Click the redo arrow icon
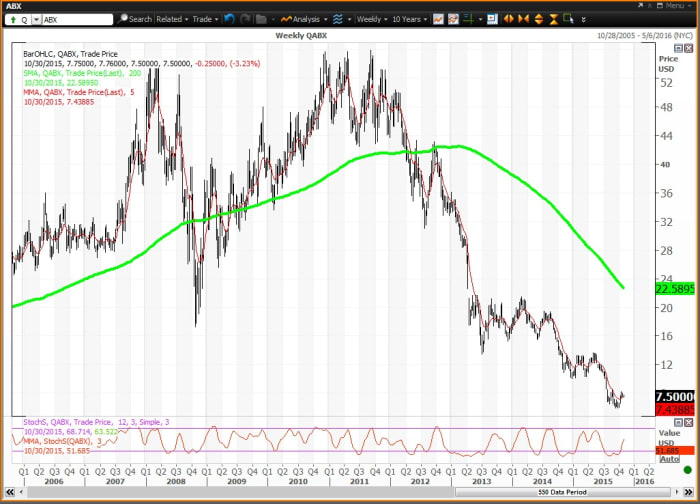Viewport: 700px width, 504px height. pyautogui.click(x=245, y=19)
